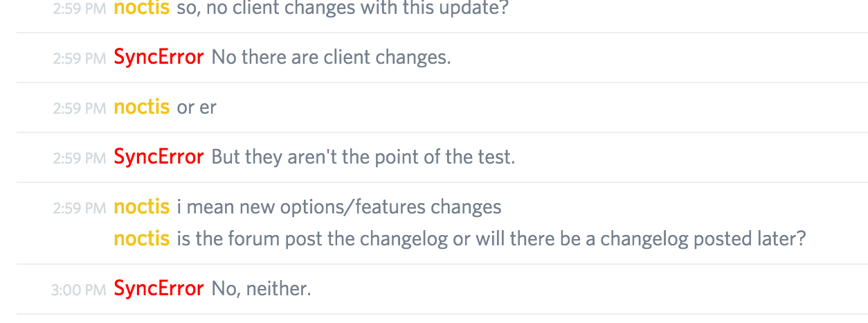Click the "No, neither." message text
Image resolution: width=868 pixels, height=323 pixels.
click(x=261, y=288)
